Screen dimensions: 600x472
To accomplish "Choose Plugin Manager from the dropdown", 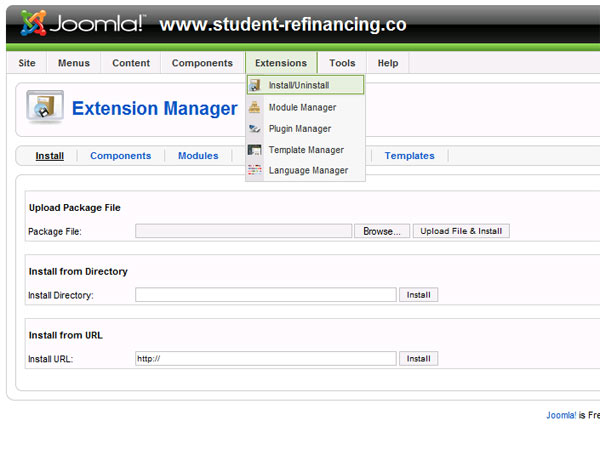I will (305, 129).
